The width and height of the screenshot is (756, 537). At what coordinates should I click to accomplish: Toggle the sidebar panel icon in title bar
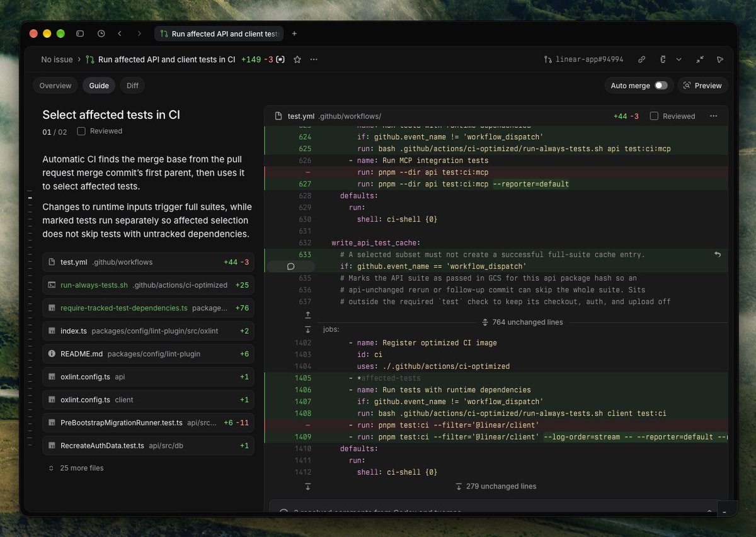point(80,34)
